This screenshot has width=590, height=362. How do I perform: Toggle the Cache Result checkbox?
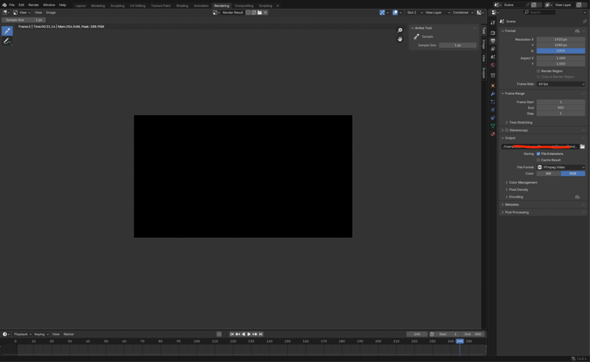coord(538,160)
